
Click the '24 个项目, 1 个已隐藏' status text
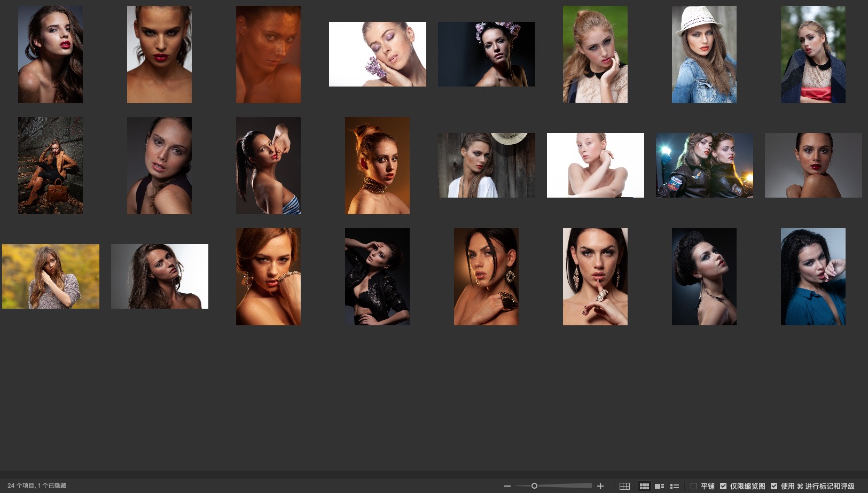tap(37, 486)
